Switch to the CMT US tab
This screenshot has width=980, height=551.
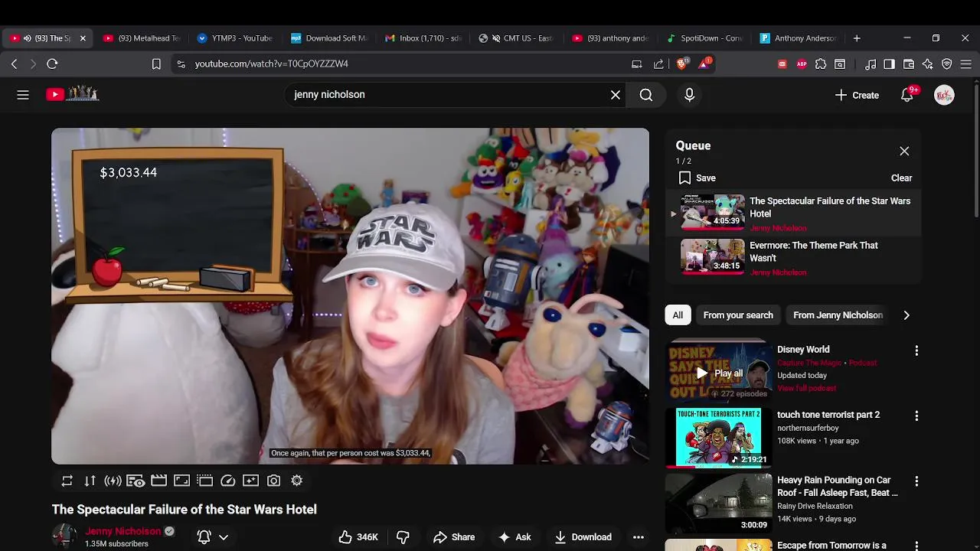pos(517,38)
